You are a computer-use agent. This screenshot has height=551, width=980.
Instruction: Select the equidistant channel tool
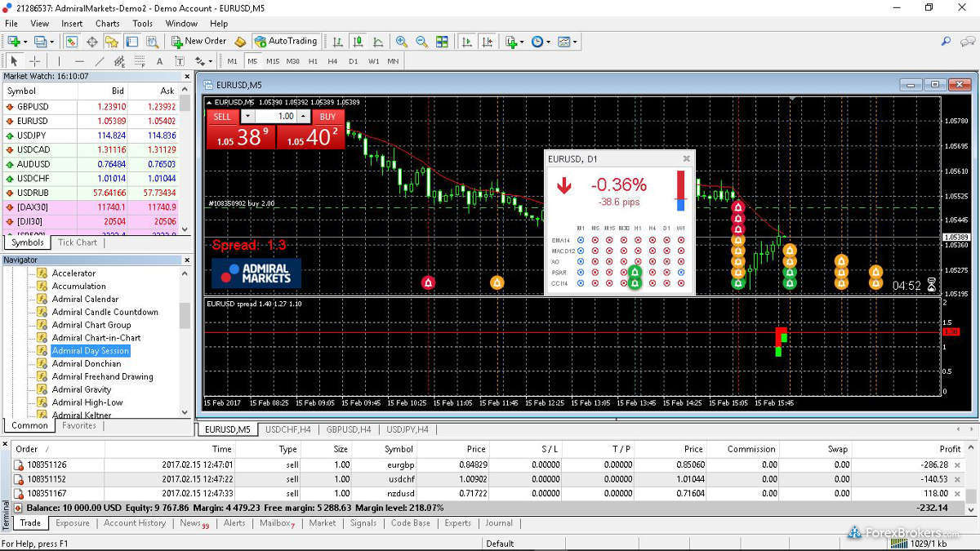[119, 61]
